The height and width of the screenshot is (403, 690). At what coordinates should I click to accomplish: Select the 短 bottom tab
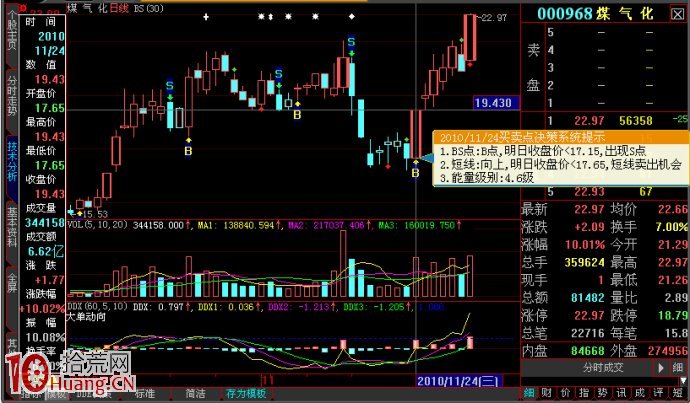[678, 393]
